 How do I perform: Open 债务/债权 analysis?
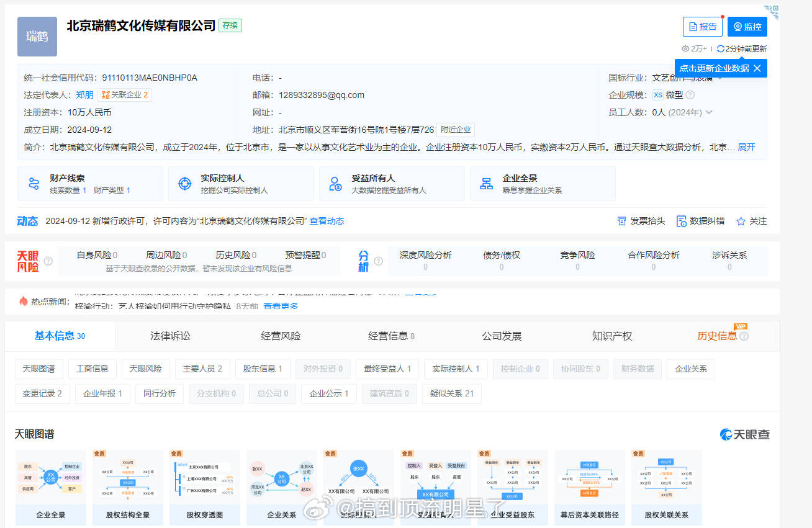[502, 261]
